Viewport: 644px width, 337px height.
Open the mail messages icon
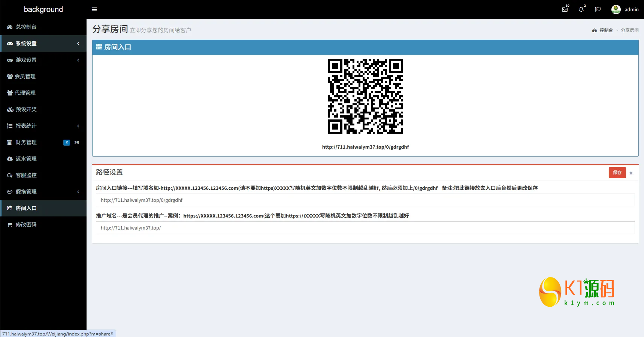[x=565, y=9]
